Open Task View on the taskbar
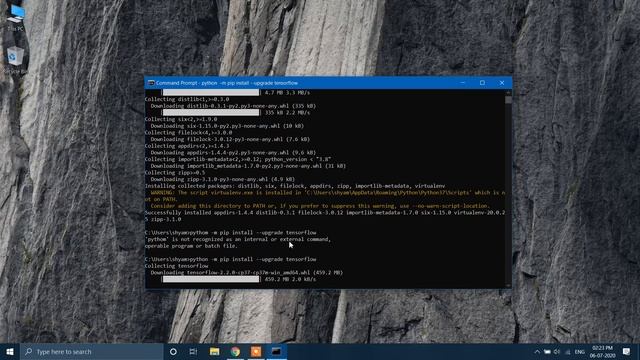Viewport: 640px width, 360px height. coord(193,351)
